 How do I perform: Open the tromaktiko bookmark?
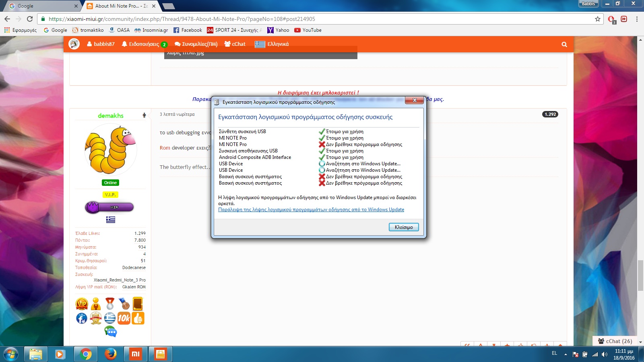click(88, 30)
